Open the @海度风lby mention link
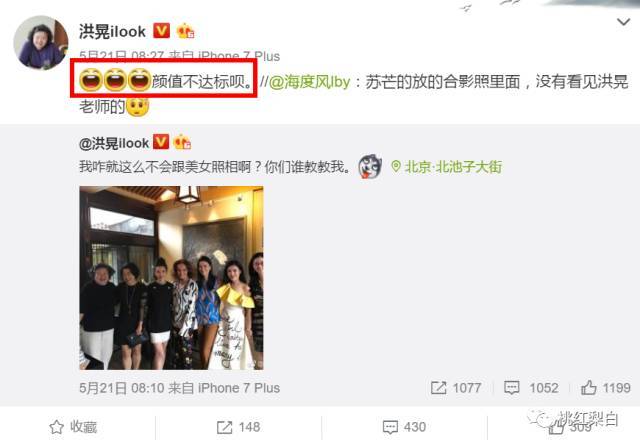 coord(309,82)
